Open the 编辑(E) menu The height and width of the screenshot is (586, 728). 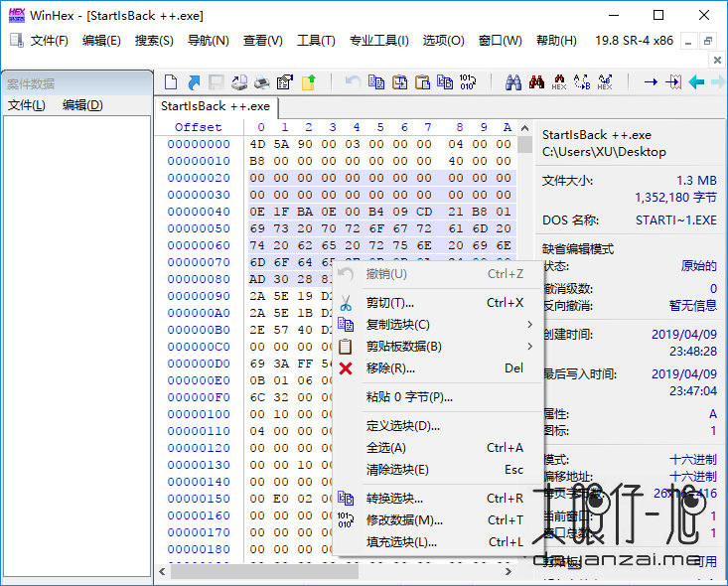click(101, 41)
